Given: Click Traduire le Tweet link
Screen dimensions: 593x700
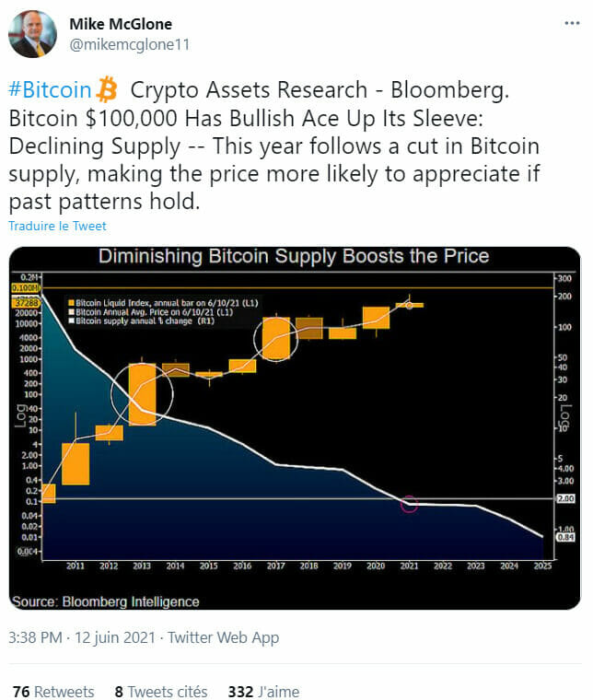Looking at the screenshot, I should tap(57, 226).
